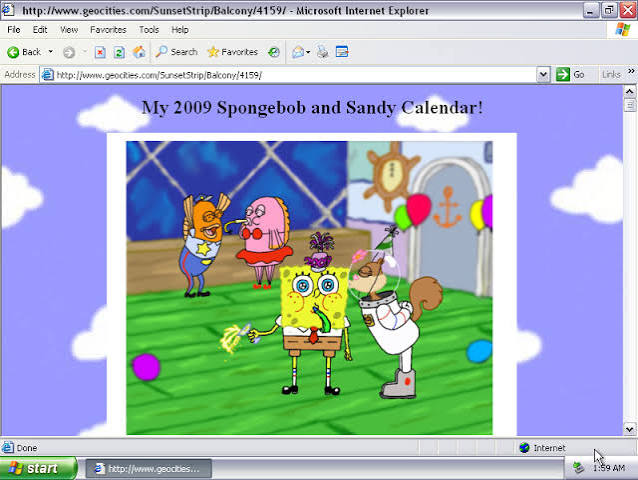Click the Go button
Viewport: 638px width, 480px height.
point(570,74)
